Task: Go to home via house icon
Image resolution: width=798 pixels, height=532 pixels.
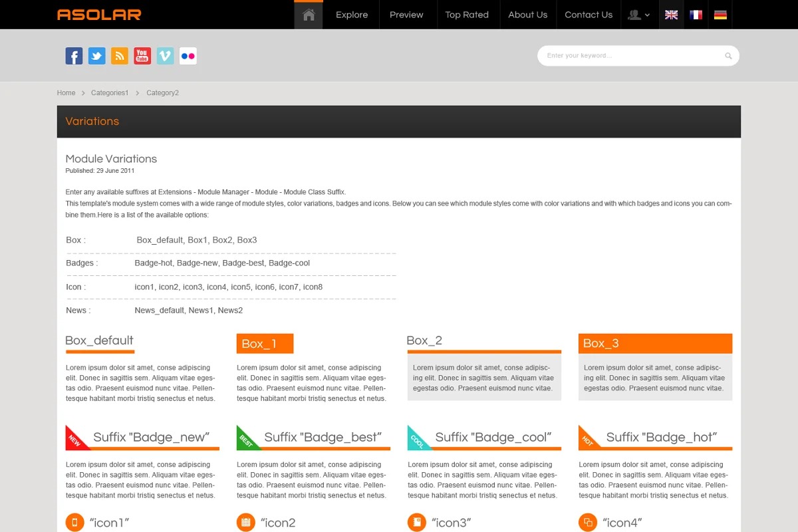Action: click(309, 15)
